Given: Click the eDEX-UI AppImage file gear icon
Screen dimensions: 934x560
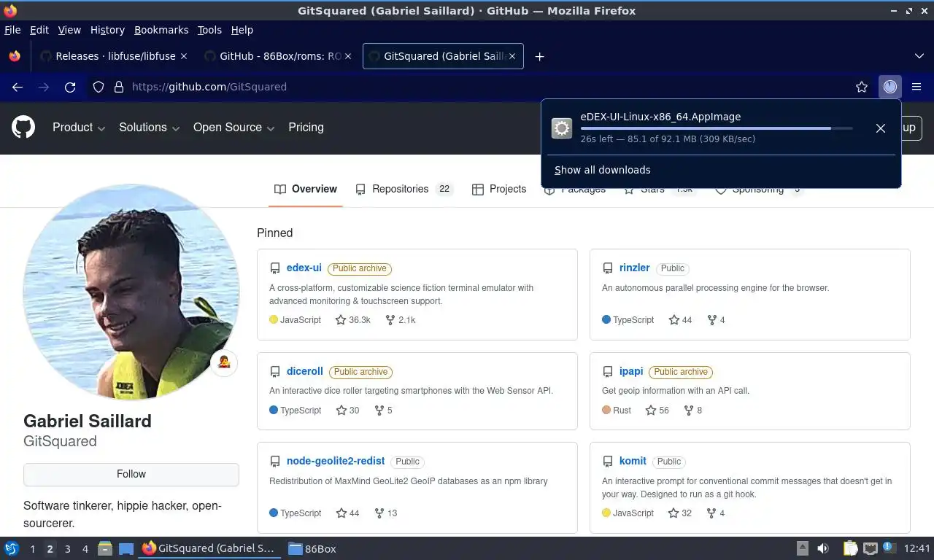Looking at the screenshot, I should 562,128.
